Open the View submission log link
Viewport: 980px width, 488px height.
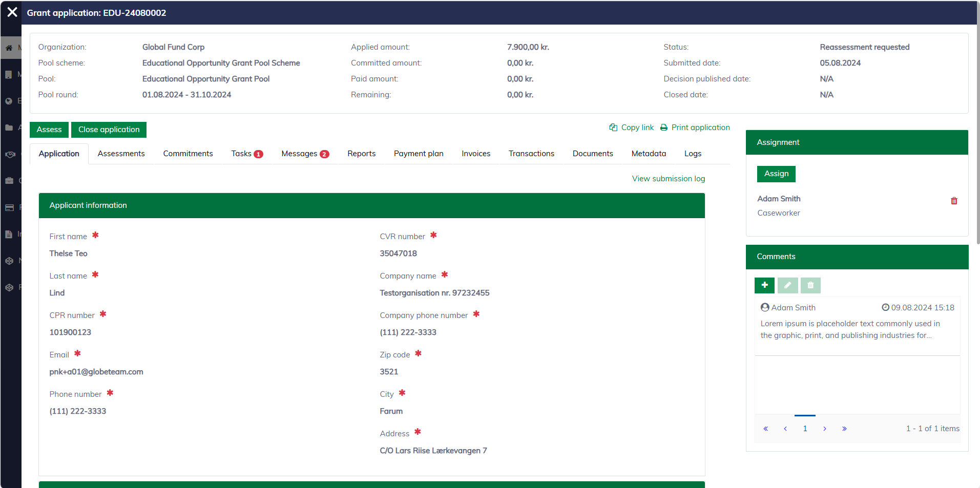(x=668, y=179)
